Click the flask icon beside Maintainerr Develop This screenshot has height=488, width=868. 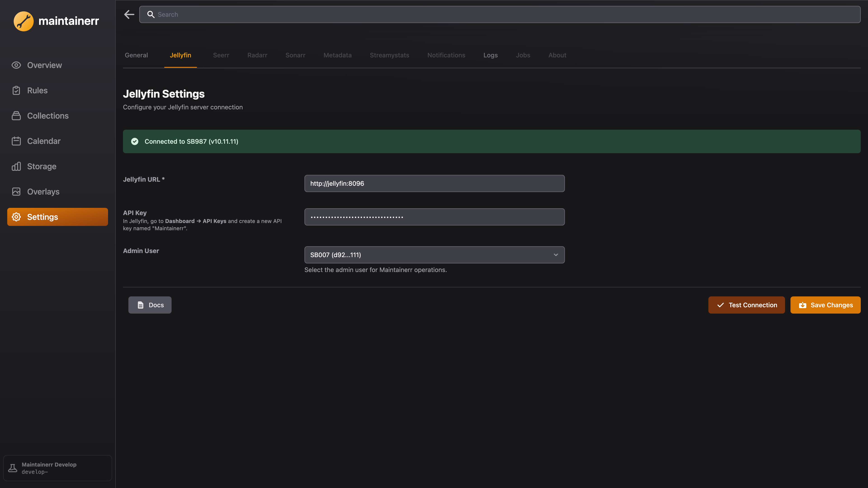[13, 468]
